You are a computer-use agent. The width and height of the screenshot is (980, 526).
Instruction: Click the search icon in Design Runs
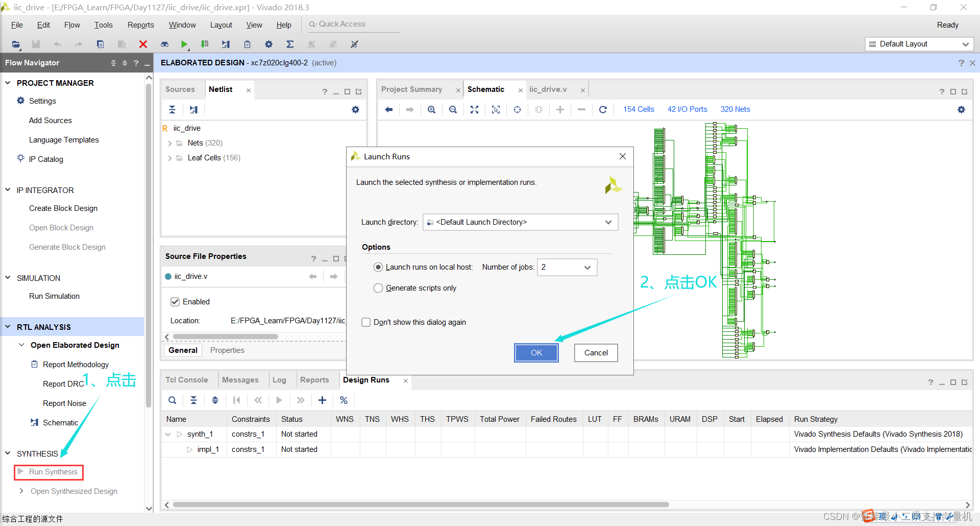[x=172, y=400]
